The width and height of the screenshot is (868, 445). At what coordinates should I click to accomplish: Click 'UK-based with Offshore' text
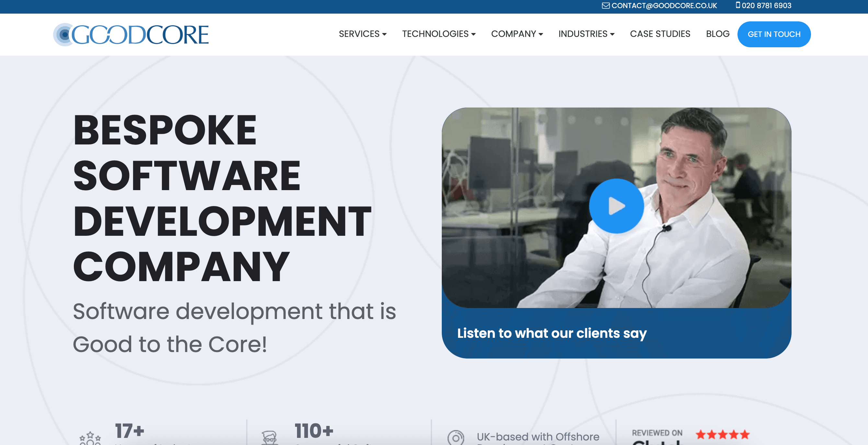tap(538, 437)
